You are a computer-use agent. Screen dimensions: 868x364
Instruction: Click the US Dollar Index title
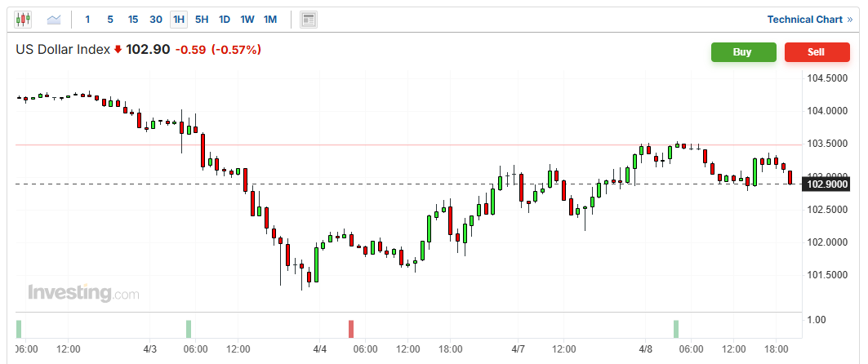pyautogui.click(x=63, y=50)
